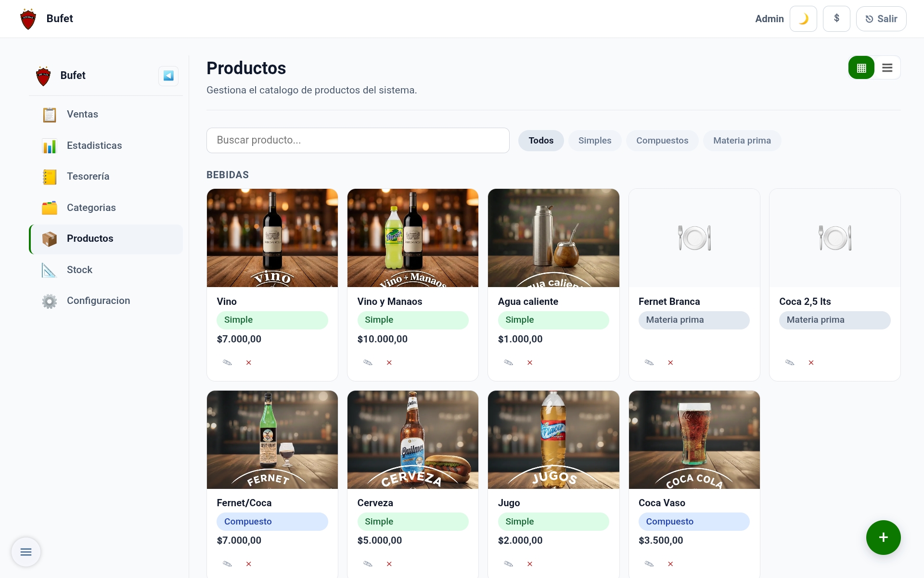Edit the Cerveza product

(x=368, y=564)
